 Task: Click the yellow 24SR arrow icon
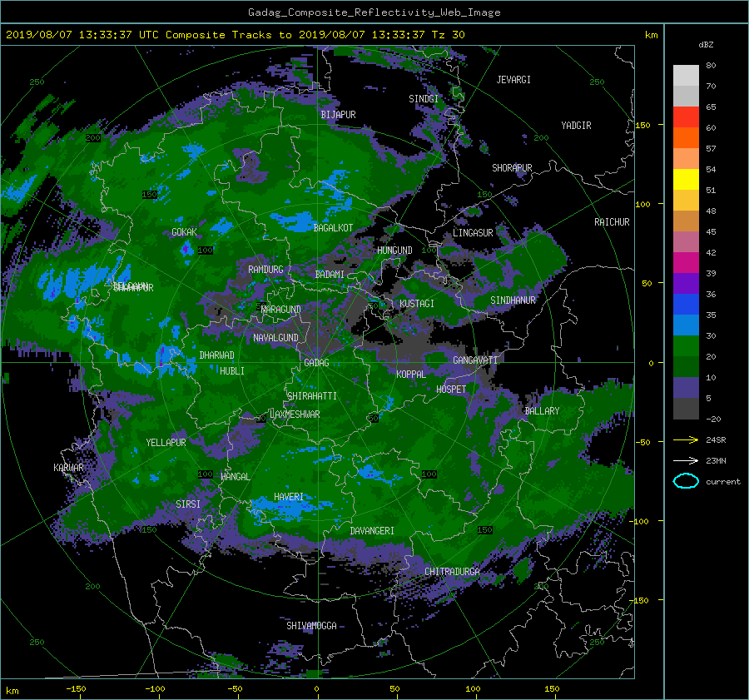click(686, 439)
